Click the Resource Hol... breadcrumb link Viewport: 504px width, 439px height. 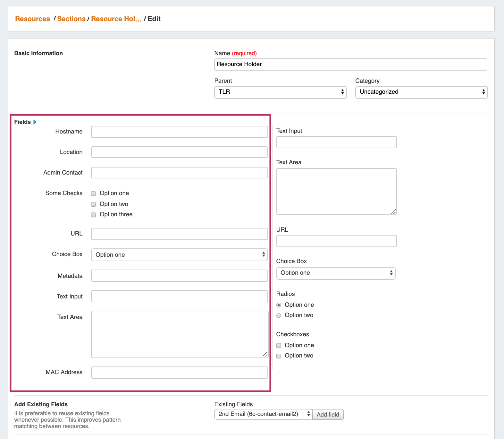[x=116, y=19]
